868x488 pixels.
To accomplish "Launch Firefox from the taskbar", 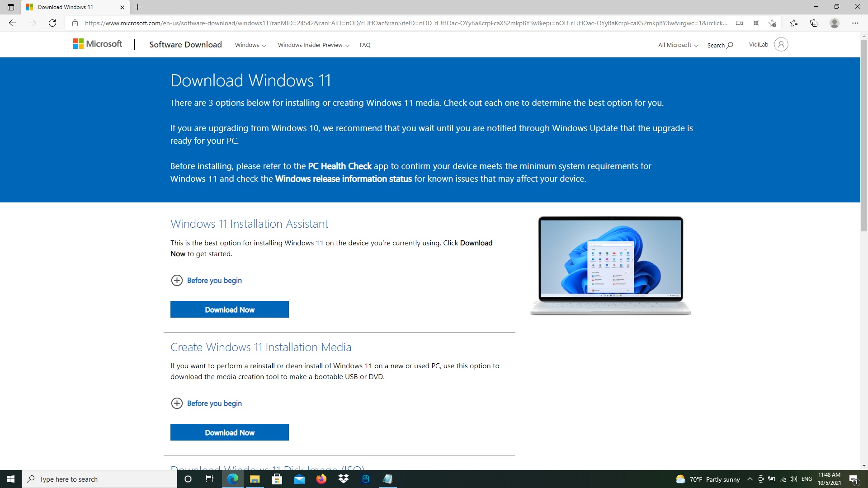I will (321, 479).
